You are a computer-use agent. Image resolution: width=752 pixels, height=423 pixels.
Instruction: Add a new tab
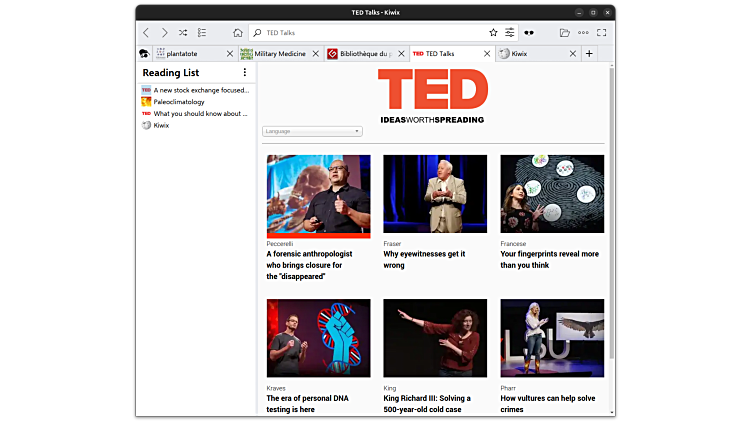coord(589,54)
